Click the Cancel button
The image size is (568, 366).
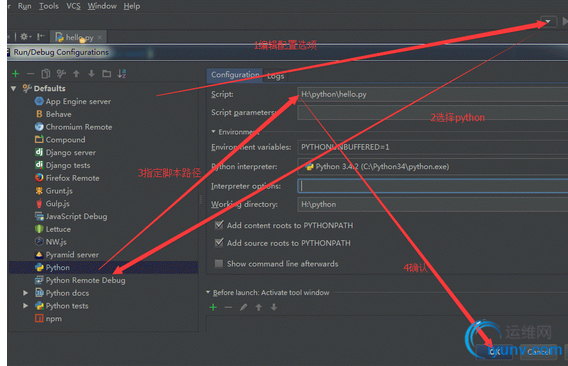(538, 352)
